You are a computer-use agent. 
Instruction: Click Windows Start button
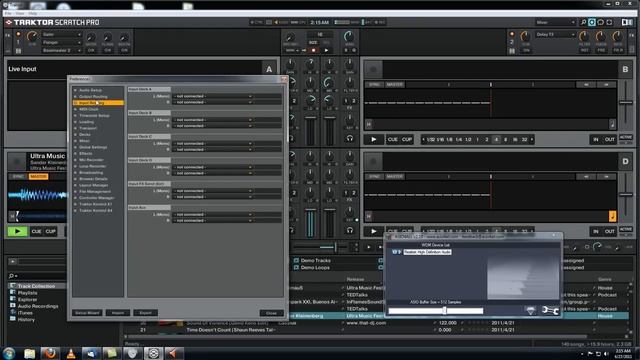9,353
